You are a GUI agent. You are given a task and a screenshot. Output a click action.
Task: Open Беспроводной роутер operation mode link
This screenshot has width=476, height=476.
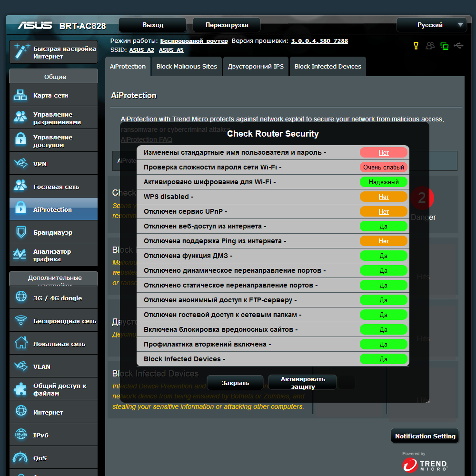click(x=194, y=41)
